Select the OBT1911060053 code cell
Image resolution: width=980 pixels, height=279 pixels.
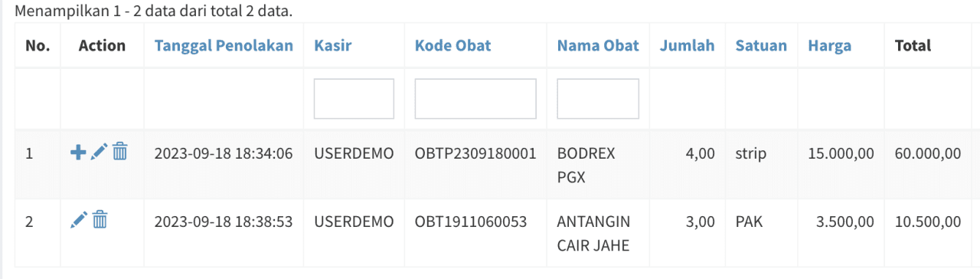471,222
